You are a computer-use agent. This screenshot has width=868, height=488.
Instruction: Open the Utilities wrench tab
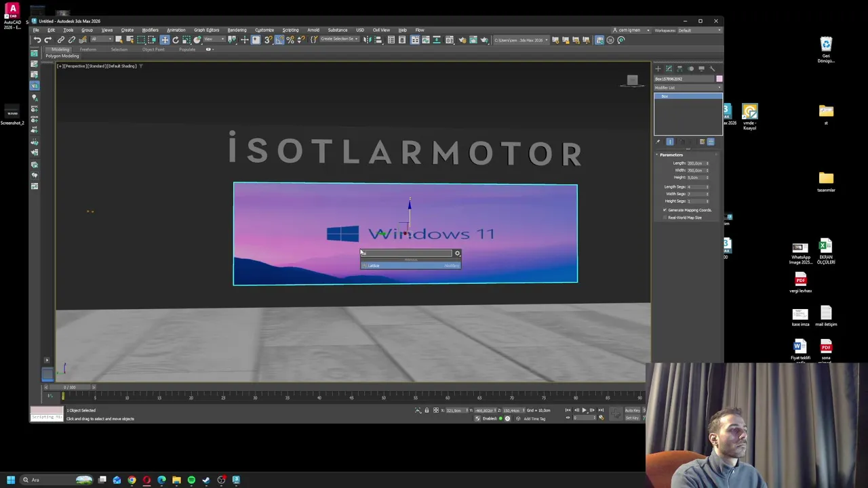[x=712, y=68]
